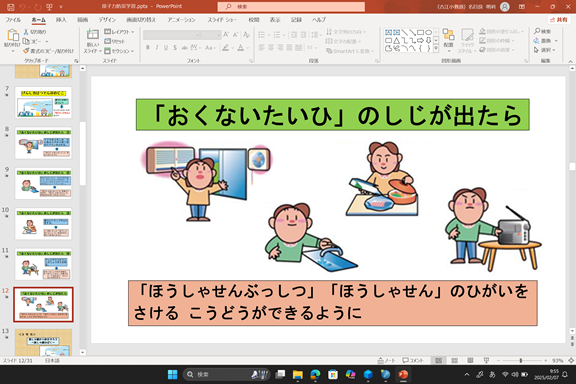This screenshot has height=384, width=576.
Task: Select the triangle shape in gallery
Action: click(x=396, y=40)
